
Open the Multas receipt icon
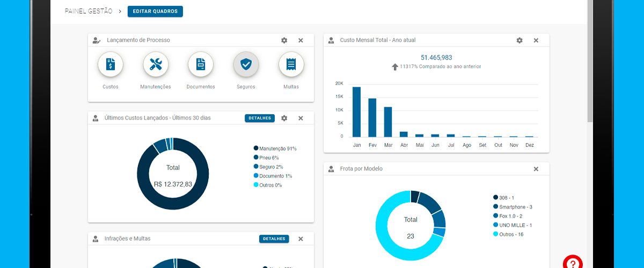tap(291, 65)
